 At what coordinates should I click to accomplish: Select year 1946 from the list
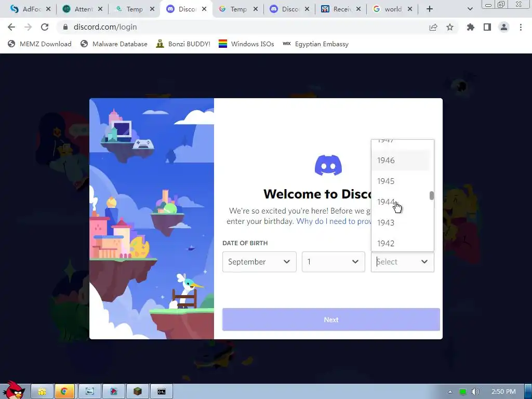tap(402, 160)
